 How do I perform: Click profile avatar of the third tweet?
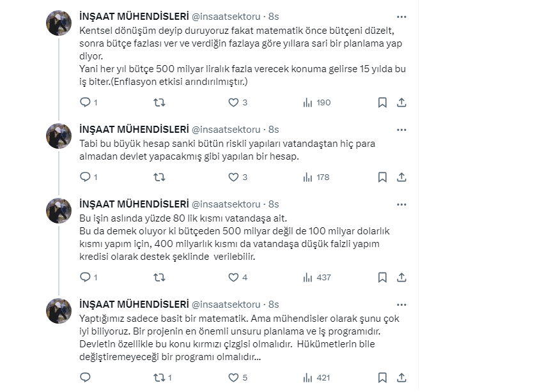coord(59,210)
